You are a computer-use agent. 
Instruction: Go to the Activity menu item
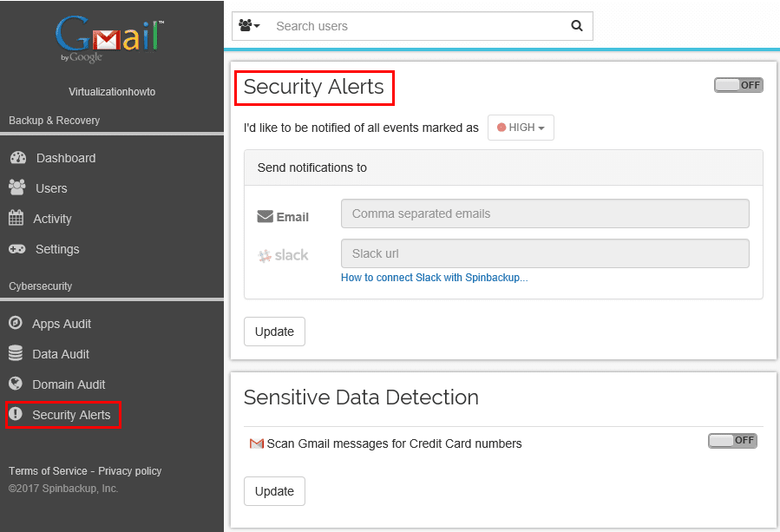tap(52, 219)
